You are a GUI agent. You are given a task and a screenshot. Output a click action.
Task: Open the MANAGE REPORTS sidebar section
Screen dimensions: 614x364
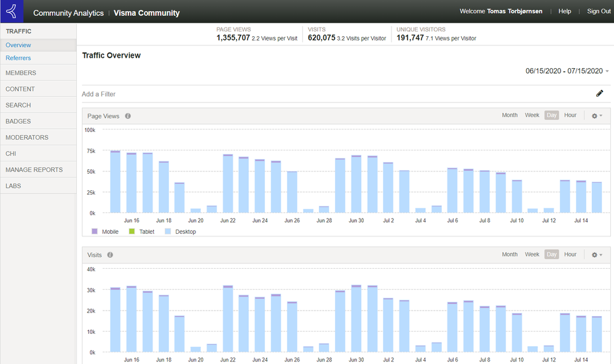[38, 169]
